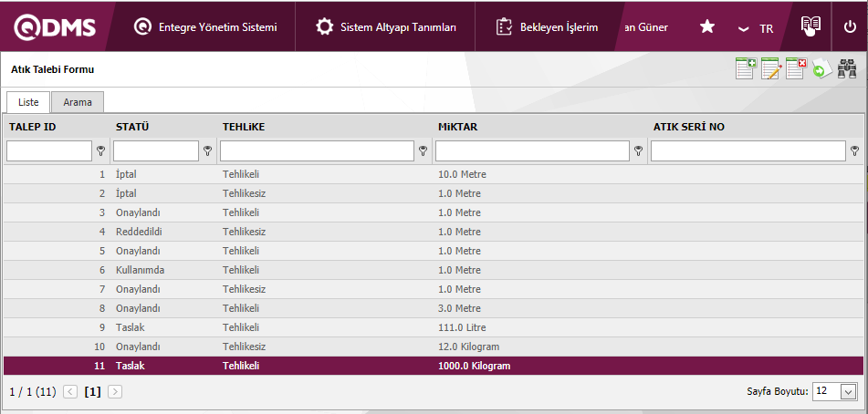The image size is (868, 414).
Task: Open the Entegre Yönetim Sistemi menu
Action: tap(205, 27)
